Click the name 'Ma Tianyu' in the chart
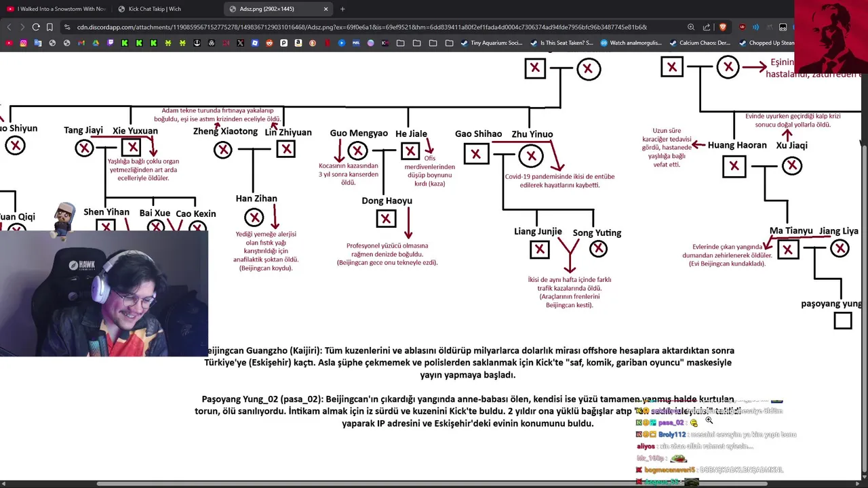This screenshot has height=488, width=868. [x=791, y=231]
